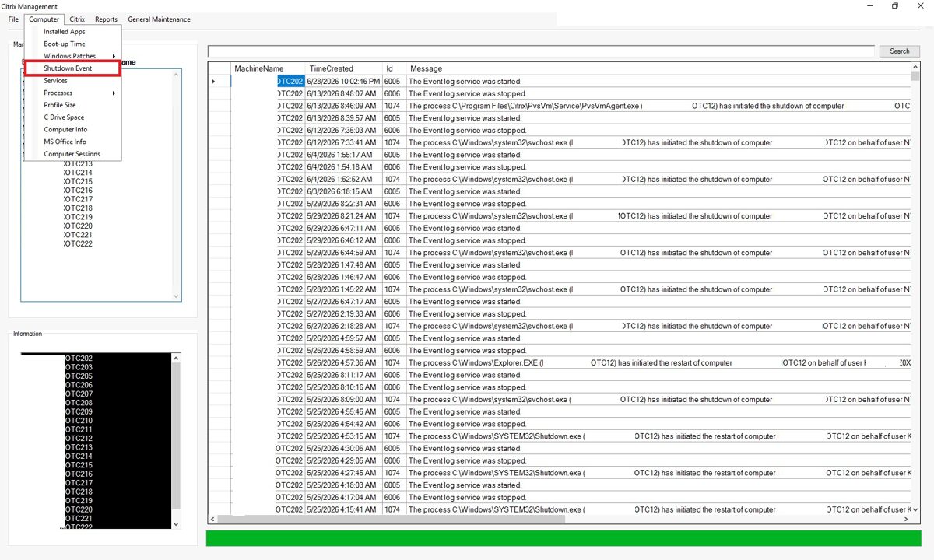934x560 pixels.
Task: Expand the Windows Patches submenu arrow
Action: (x=114, y=56)
